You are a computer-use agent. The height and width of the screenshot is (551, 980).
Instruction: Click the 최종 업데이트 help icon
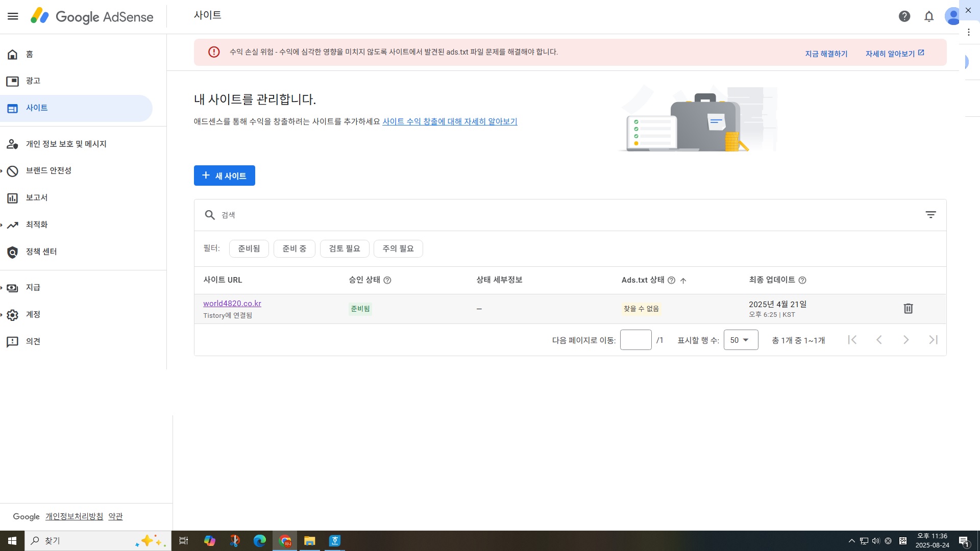click(x=802, y=280)
